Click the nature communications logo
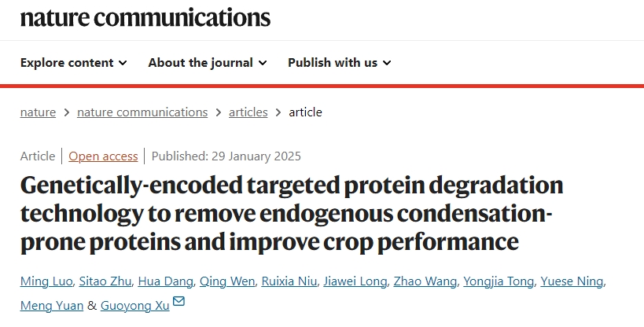The width and height of the screenshot is (644, 327). [x=145, y=17]
